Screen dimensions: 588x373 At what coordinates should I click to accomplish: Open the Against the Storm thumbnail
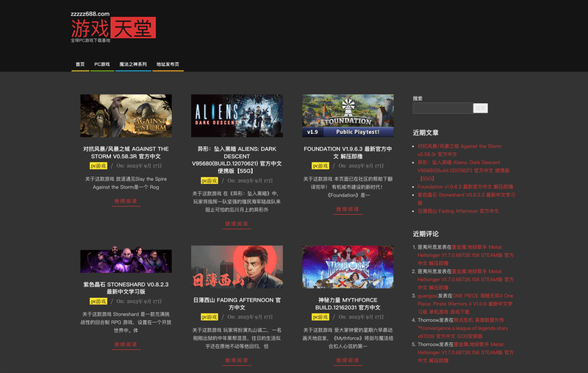[126, 116]
